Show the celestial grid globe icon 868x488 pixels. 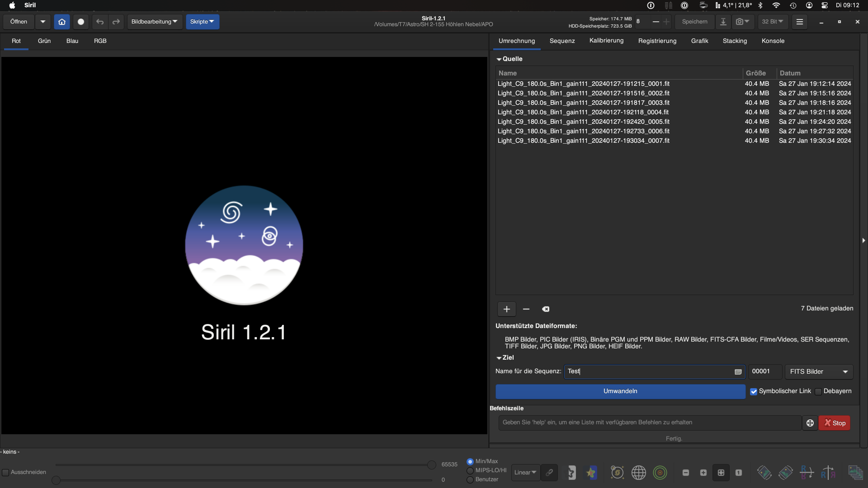(x=639, y=473)
